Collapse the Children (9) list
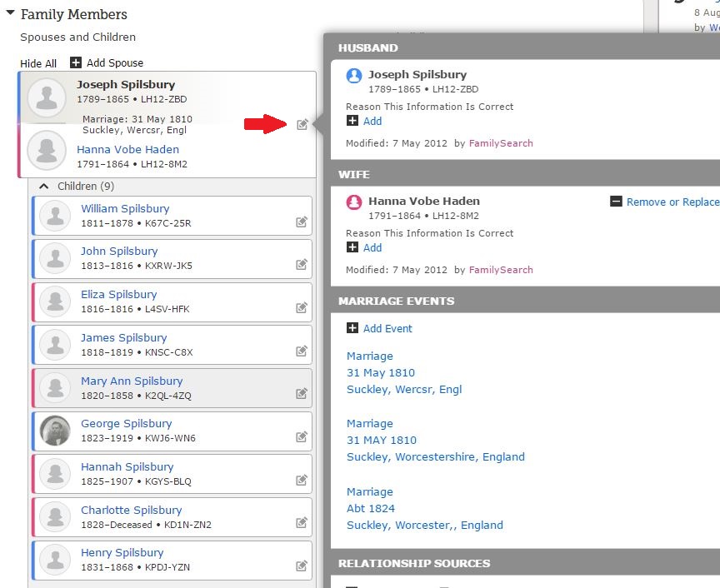720x588 pixels. pyautogui.click(x=44, y=187)
